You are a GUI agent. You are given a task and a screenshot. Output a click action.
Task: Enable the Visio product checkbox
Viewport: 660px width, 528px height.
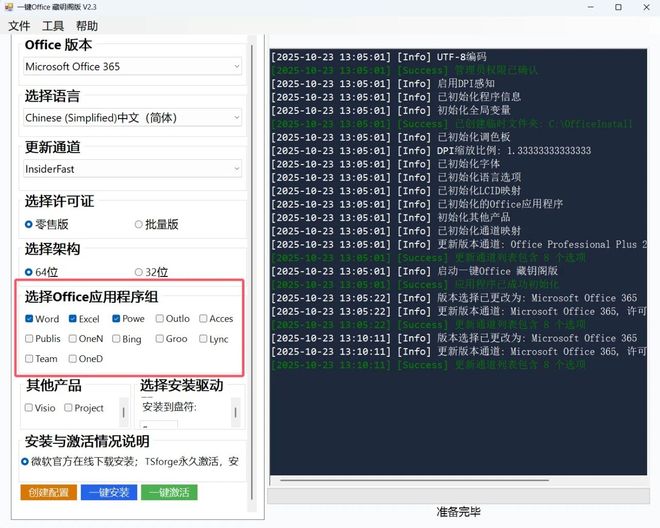[28, 408]
